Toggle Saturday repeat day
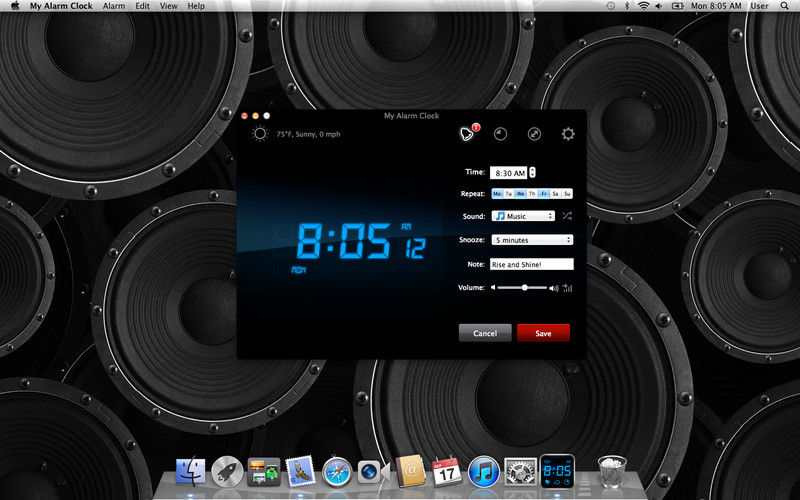The height and width of the screenshot is (500, 800). click(556, 193)
